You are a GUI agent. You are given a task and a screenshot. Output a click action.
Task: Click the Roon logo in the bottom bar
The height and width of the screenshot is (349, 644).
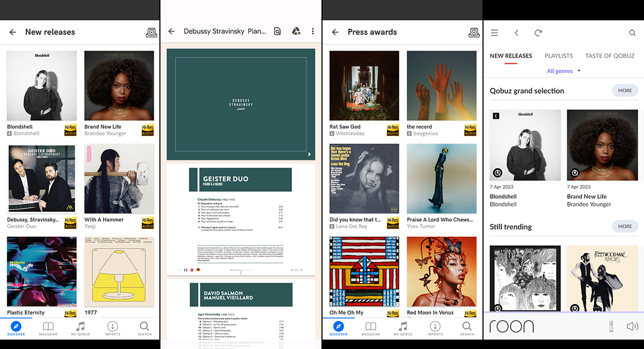[x=511, y=326]
